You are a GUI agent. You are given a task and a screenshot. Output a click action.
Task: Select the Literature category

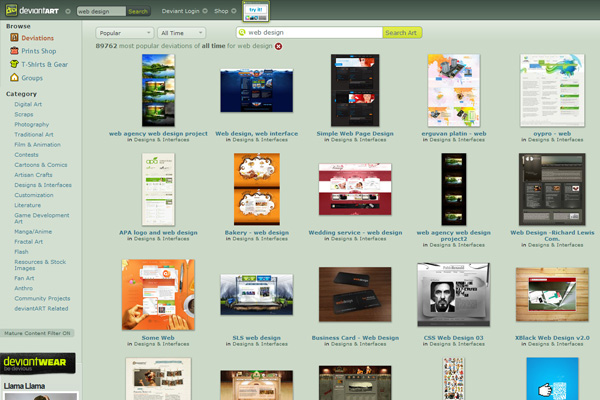tap(28, 205)
